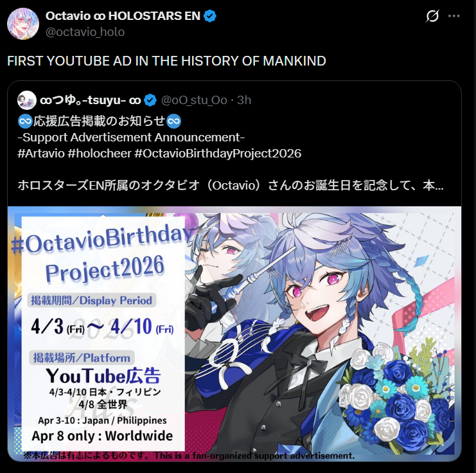Screen dimensions: 476x473
Task: Click the Grok slashed-circle icon
Action: coord(432,16)
